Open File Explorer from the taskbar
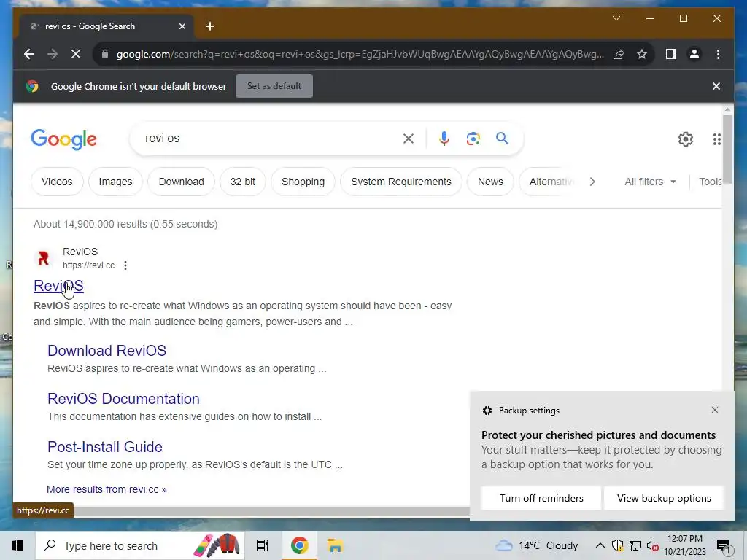Screen dimensions: 747x560 335,545
